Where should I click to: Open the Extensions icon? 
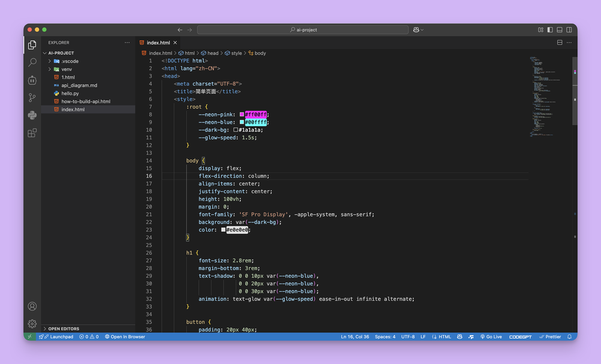point(32,133)
